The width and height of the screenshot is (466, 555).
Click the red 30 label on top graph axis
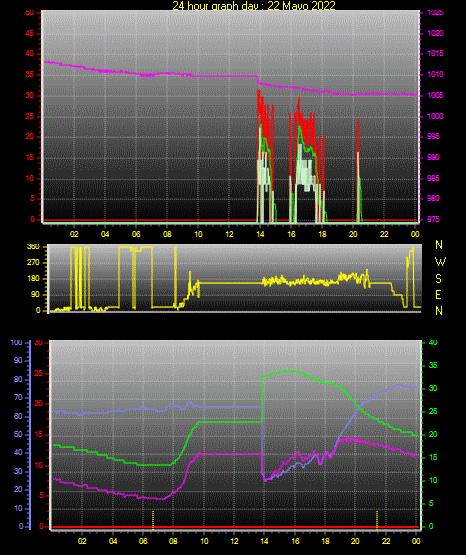tap(29, 96)
